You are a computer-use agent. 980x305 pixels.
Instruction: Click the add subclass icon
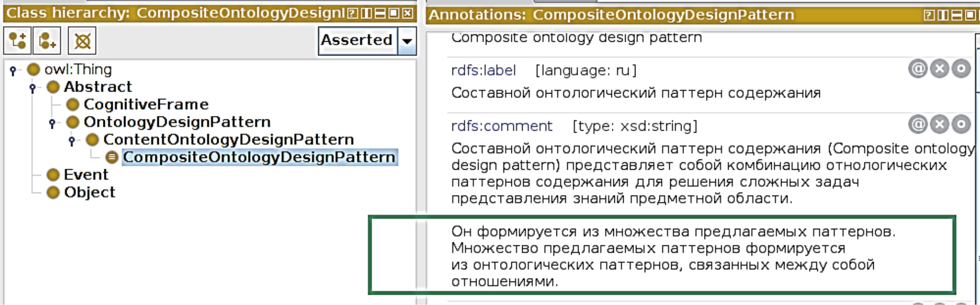coord(17,41)
